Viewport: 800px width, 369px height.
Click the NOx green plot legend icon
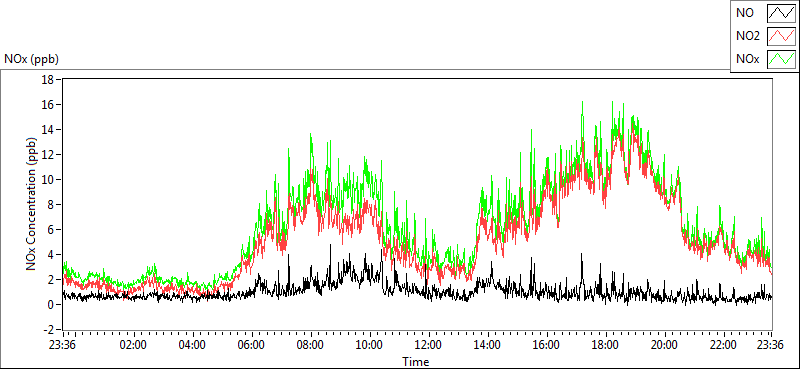tap(782, 59)
